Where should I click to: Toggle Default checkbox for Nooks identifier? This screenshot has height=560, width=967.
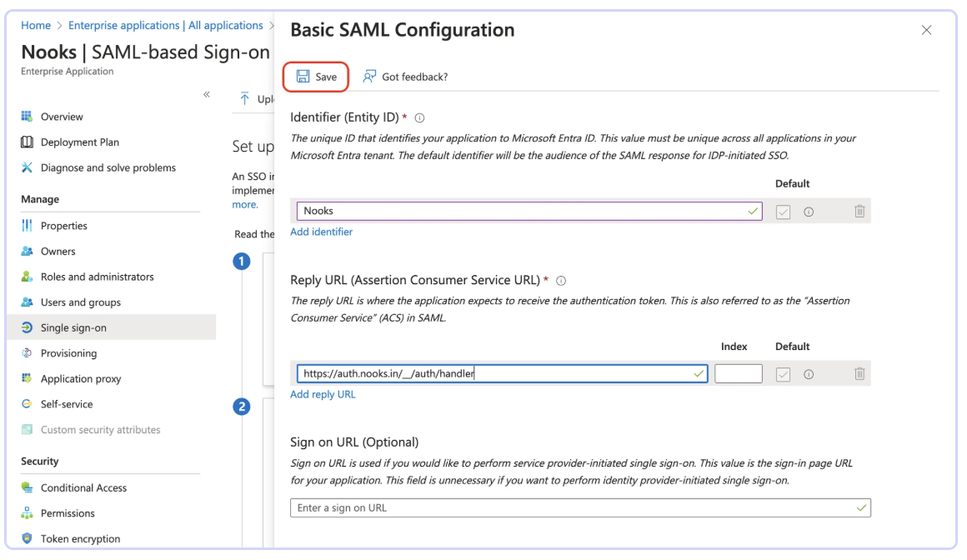[784, 212]
